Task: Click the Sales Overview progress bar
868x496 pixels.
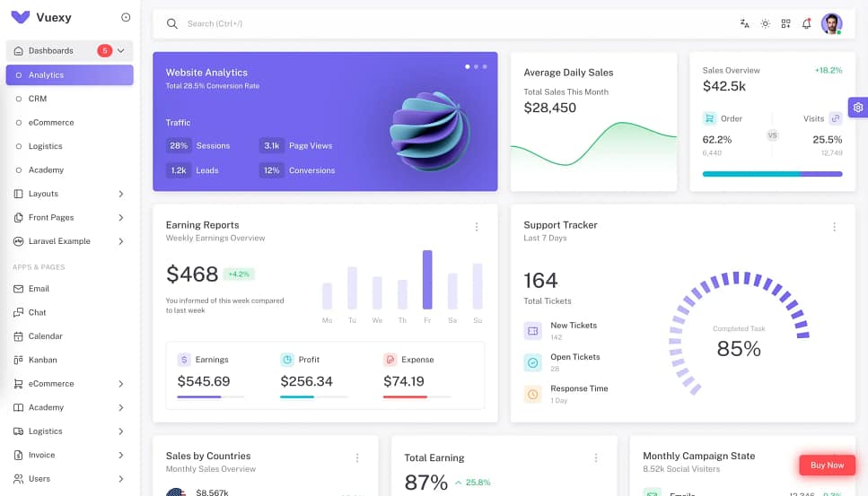Action: [x=772, y=174]
